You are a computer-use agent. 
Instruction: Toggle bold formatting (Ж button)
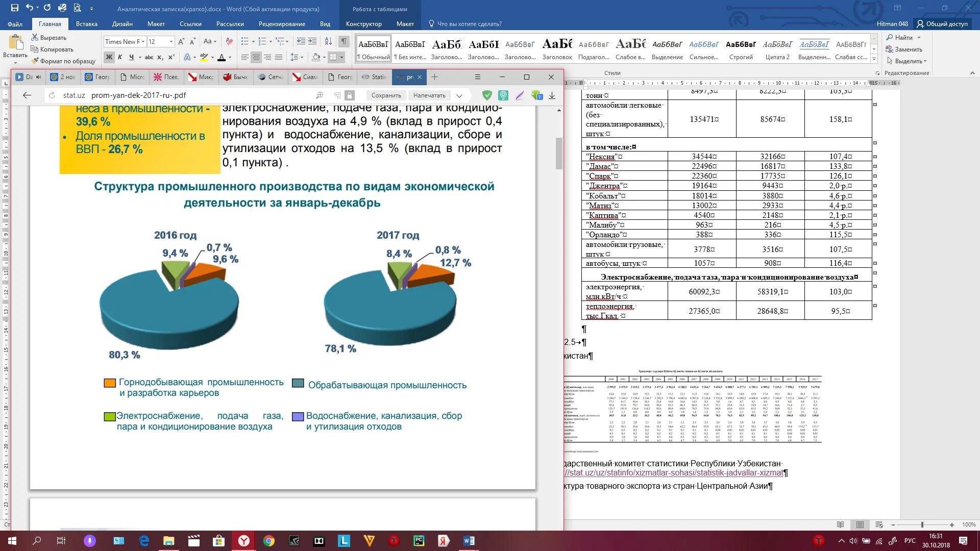(x=109, y=57)
